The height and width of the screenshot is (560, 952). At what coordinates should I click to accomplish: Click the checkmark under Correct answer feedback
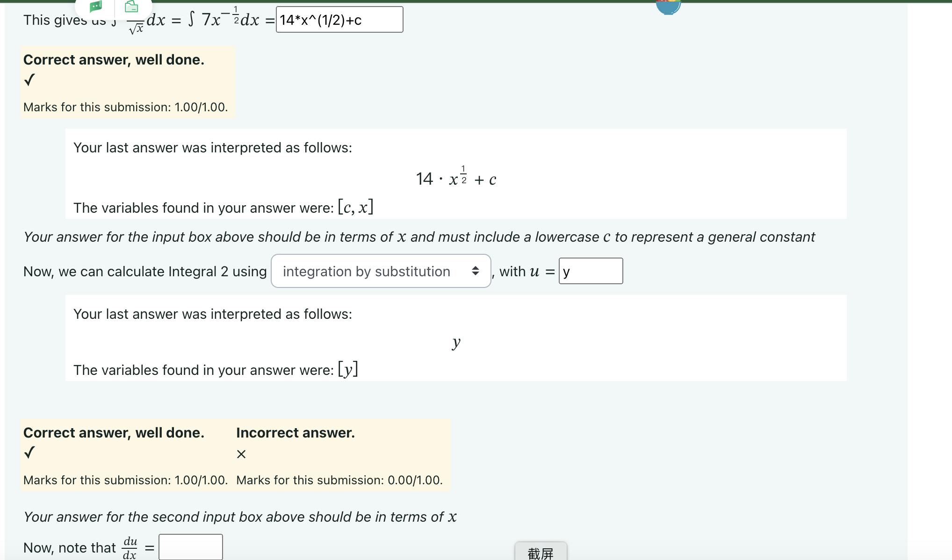click(x=29, y=80)
